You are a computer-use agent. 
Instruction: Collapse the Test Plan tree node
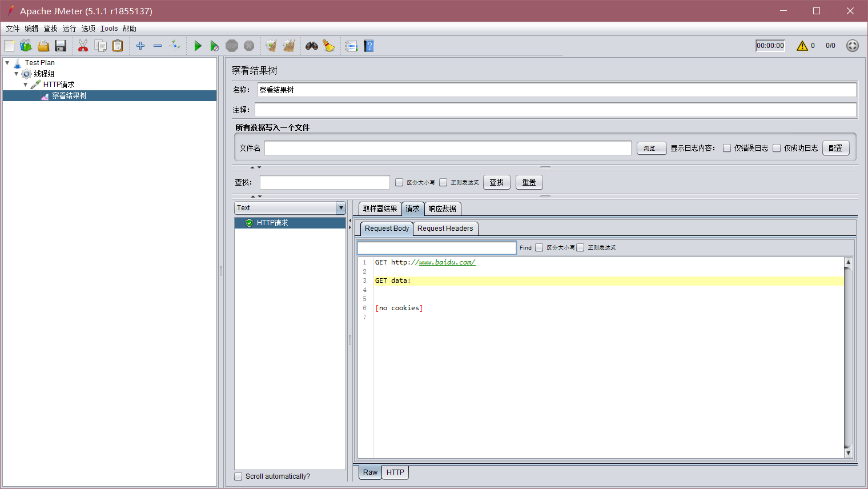[x=7, y=63]
